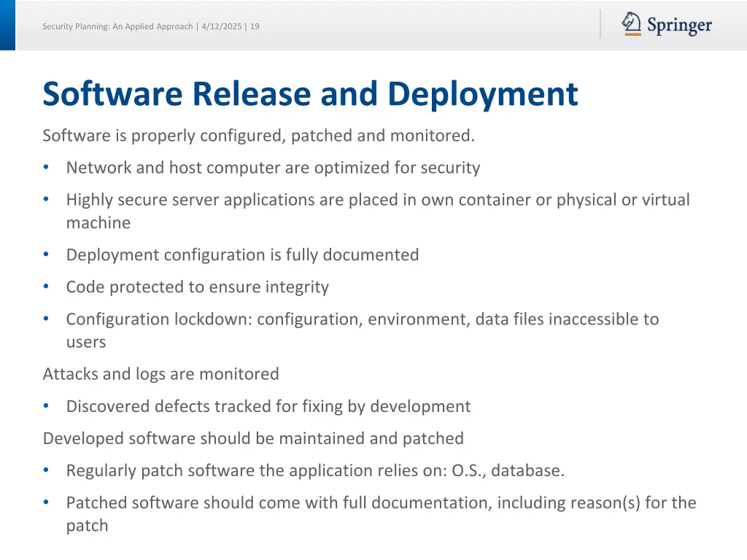Click the bullet 'Discovered defects tracked for fixing by development'

(268, 406)
